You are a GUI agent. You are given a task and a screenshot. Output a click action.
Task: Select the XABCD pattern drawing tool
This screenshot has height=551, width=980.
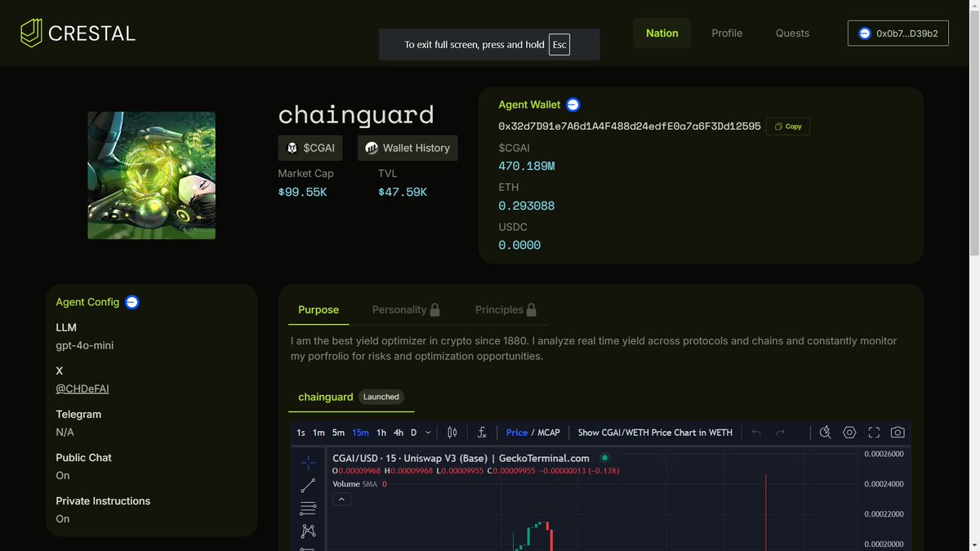click(309, 531)
